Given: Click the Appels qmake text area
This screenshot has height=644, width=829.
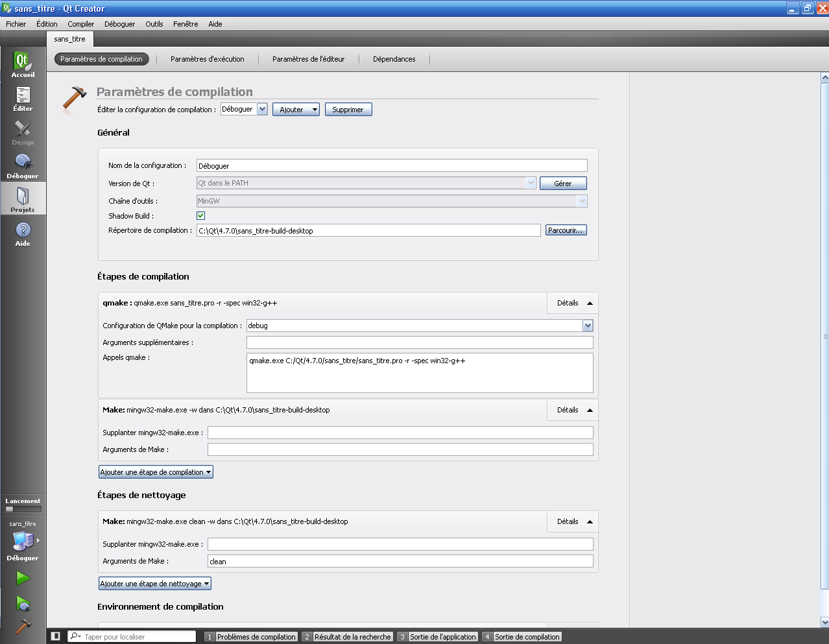Looking at the screenshot, I should click(x=420, y=373).
